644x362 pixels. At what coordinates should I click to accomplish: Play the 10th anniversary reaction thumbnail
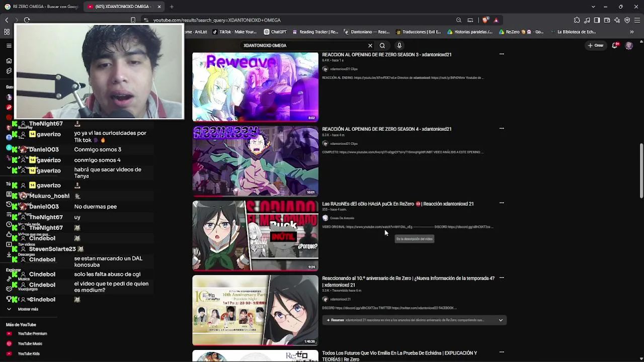(x=255, y=310)
